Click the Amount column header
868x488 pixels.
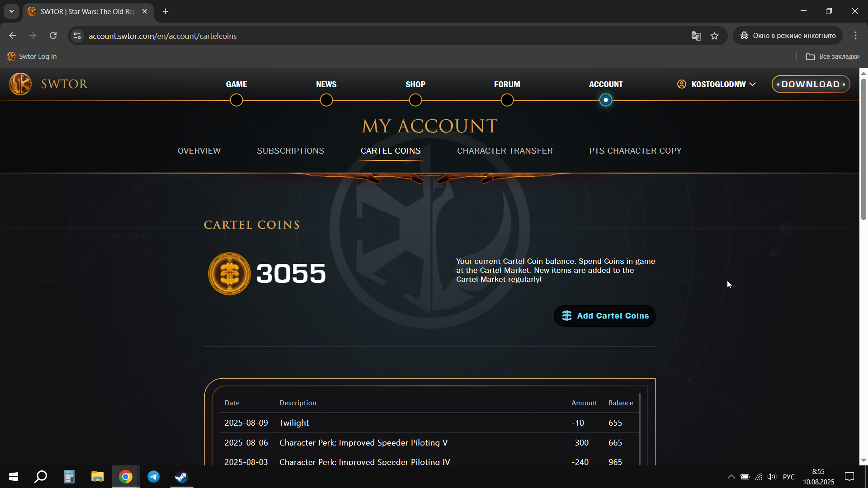[584, 403]
